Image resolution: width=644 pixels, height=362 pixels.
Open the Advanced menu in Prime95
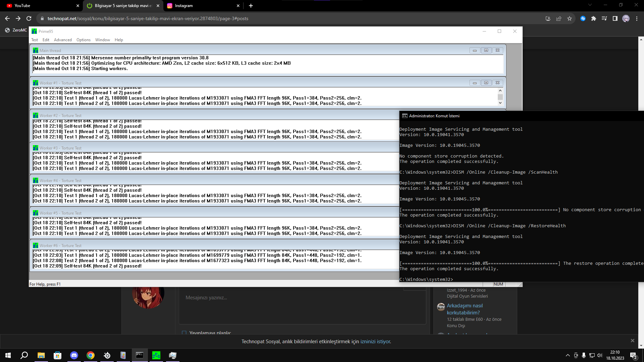click(x=63, y=40)
